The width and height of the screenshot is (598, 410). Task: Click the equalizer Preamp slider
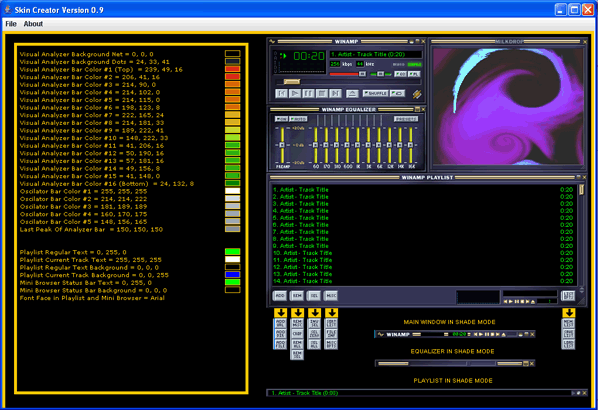282,145
